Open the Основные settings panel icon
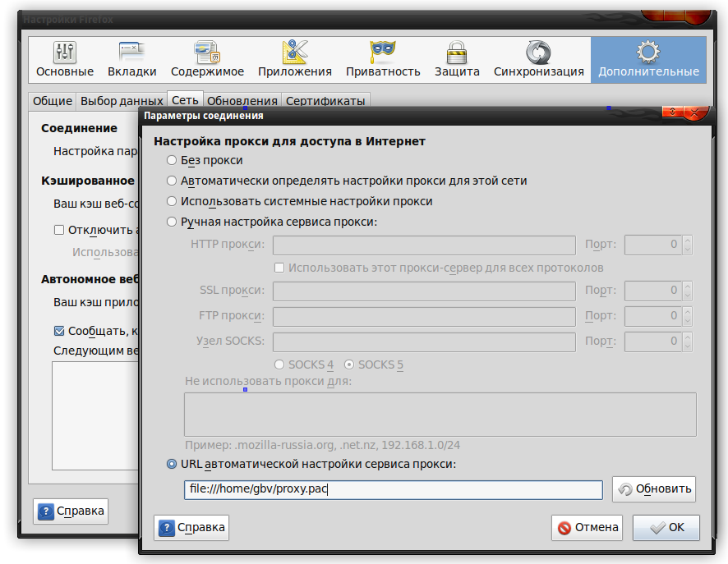Screen dimensions: 728x564 tap(64, 53)
